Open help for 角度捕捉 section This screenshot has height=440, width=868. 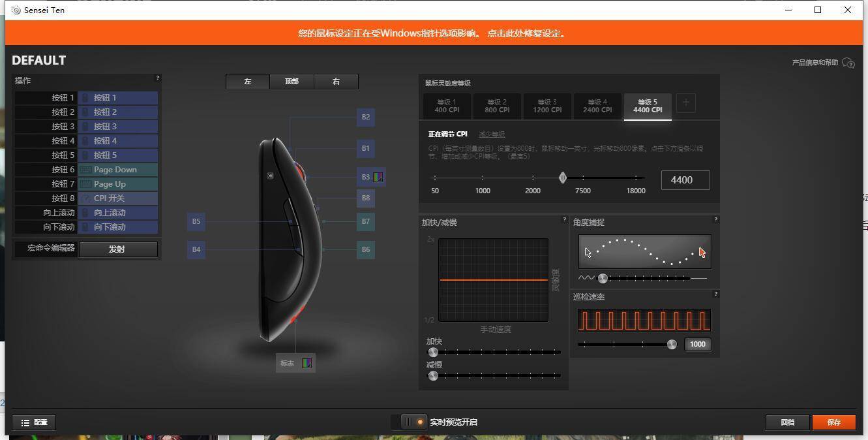716,219
